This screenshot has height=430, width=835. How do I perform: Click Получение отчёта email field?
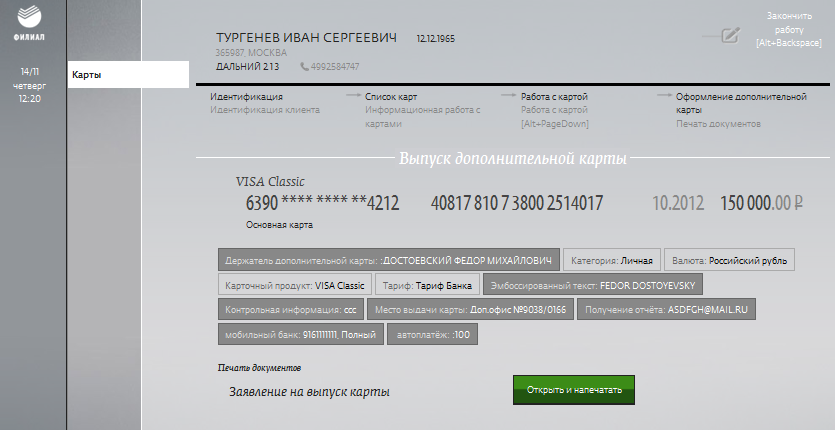point(666,309)
